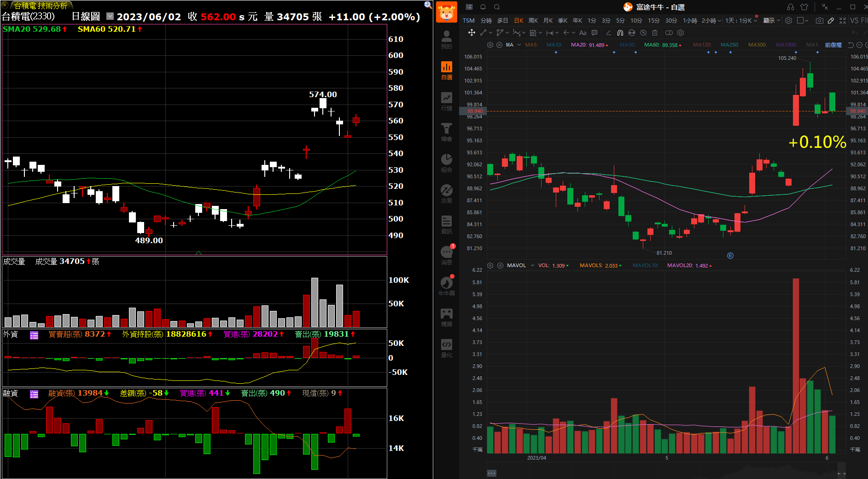Open 自選 watchlist in the sidebar
This screenshot has width=868, height=479.
(x=446, y=70)
